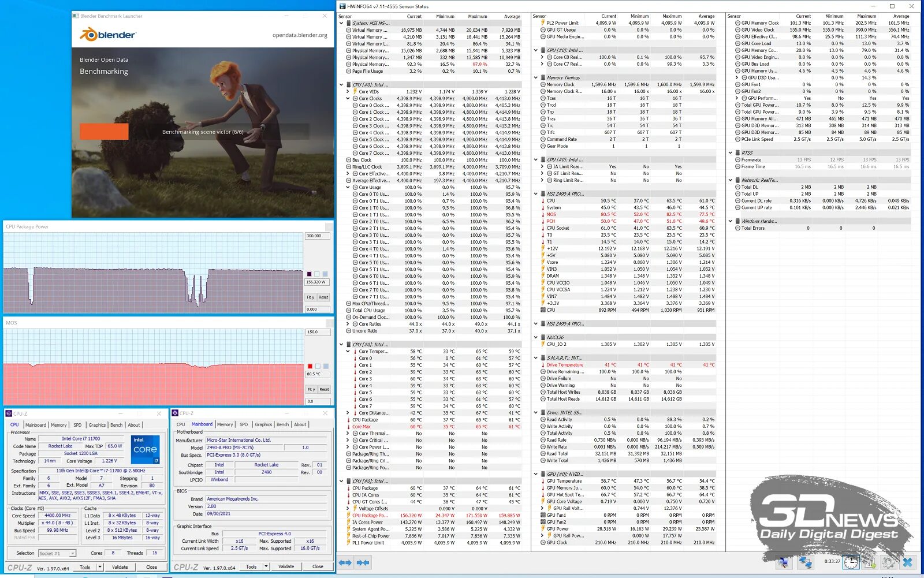This screenshot has height=578, width=924.
Task: Open Tools dropdown arrow in left CPU-Z
Action: [x=100, y=567]
